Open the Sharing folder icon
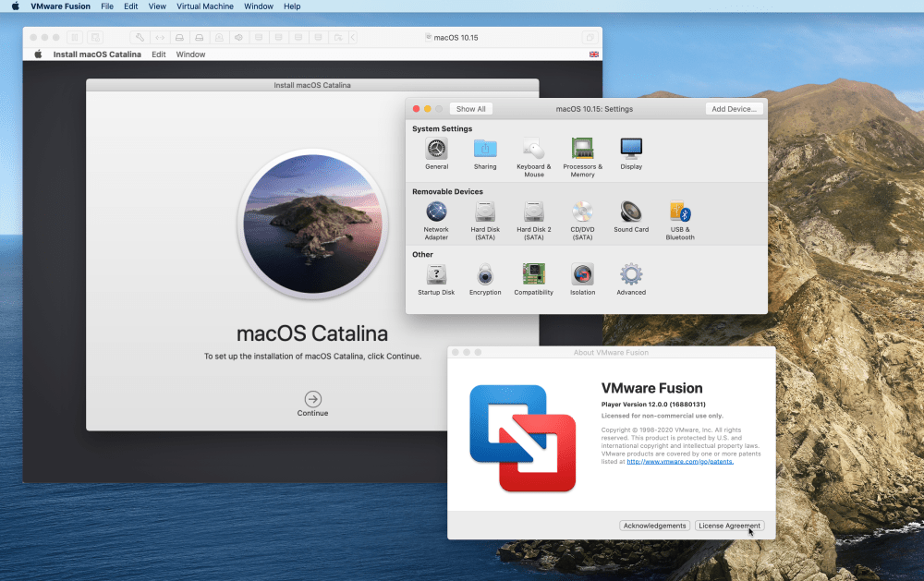 (484, 150)
